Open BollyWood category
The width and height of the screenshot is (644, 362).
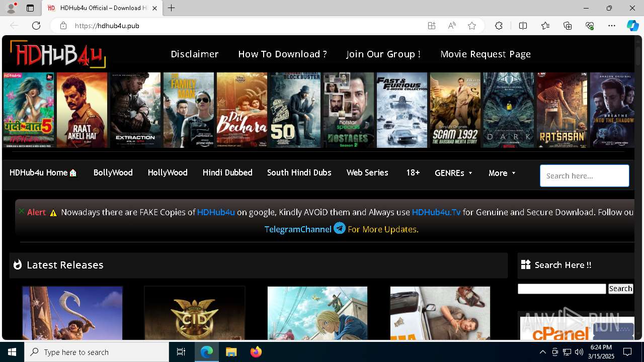(113, 172)
